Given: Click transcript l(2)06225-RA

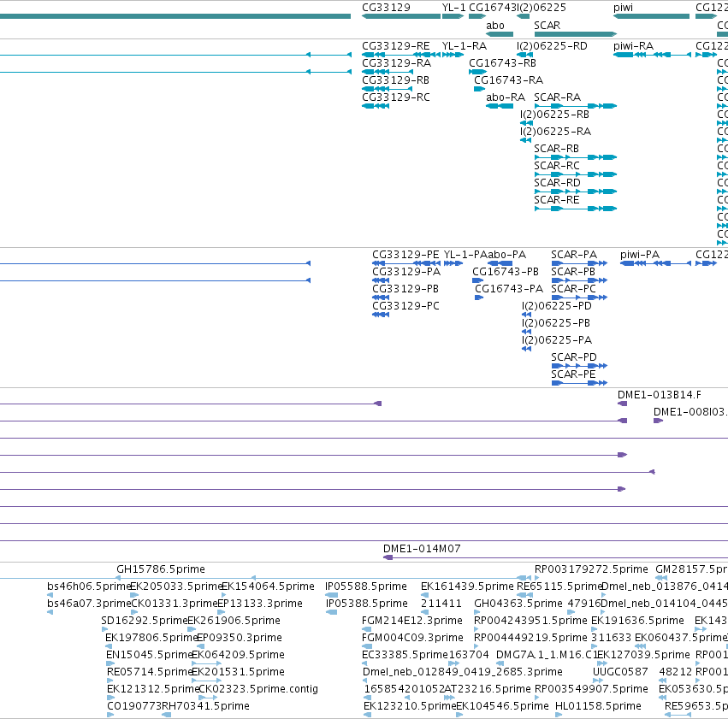Looking at the screenshot, I should click(x=525, y=140).
